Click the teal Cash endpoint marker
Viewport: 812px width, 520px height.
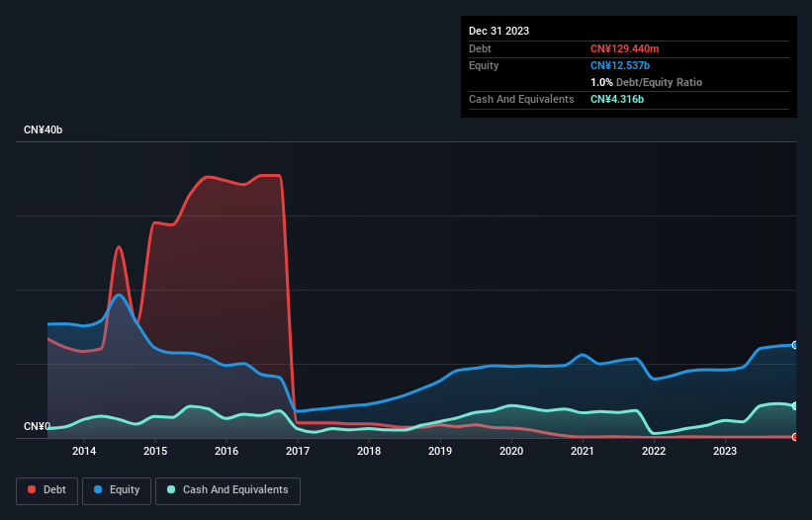(795, 405)
